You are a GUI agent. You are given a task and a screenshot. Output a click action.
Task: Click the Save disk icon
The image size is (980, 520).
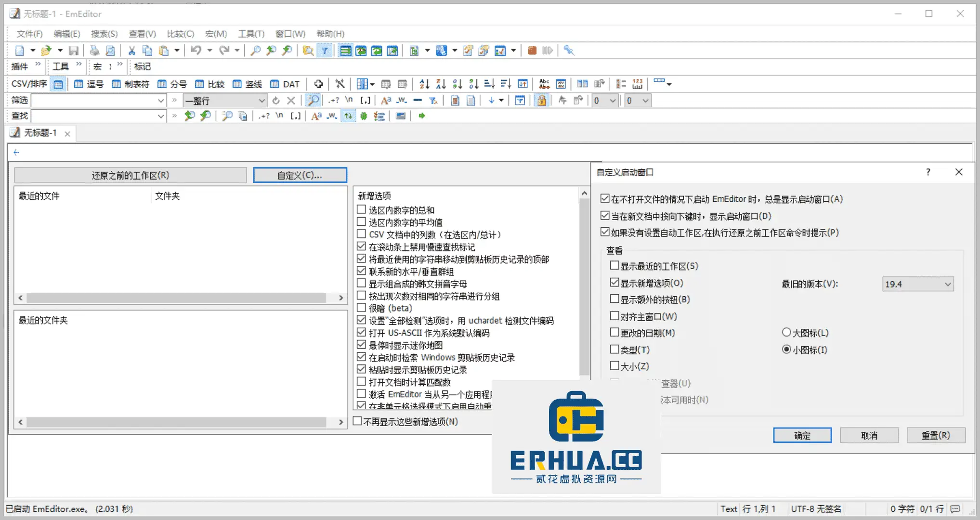[x=73, y=51]
